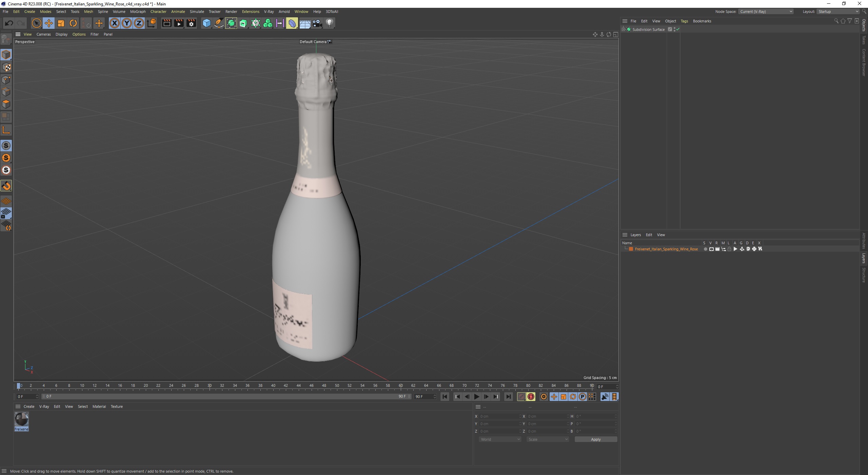868x475 pixels.
Task: Open Material Manager Texture menu
Action: 117,406
